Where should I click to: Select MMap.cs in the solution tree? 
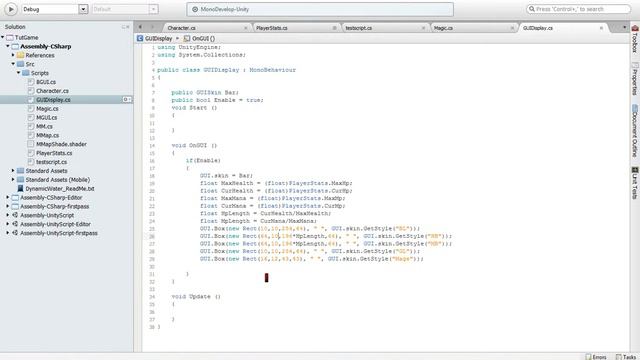click(47, 135)
